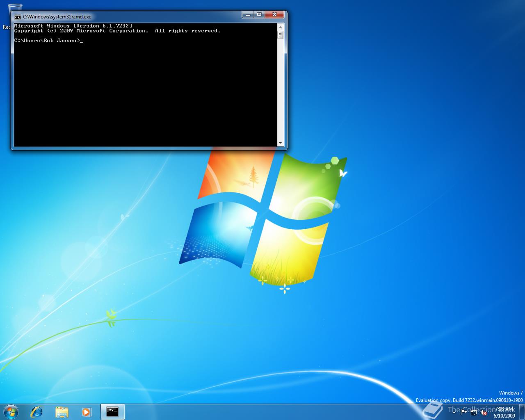The height and width of the screenshot is (420, 525).
Task: Select the cmd.exe taskbar button
Action: 112,411
